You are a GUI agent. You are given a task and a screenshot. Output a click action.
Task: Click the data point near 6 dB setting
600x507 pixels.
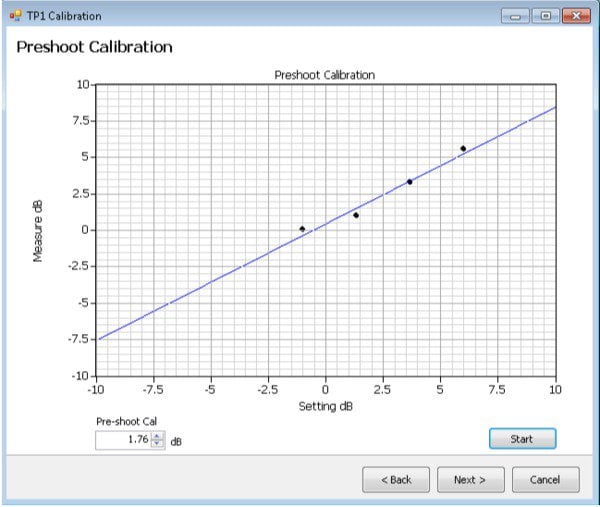(x=463, y=148)
